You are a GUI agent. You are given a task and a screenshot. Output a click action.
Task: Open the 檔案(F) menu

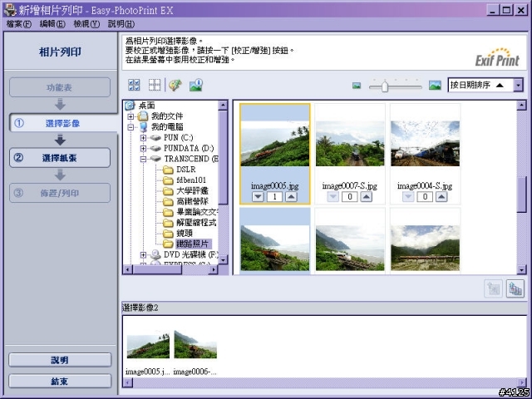click(19, 24)
